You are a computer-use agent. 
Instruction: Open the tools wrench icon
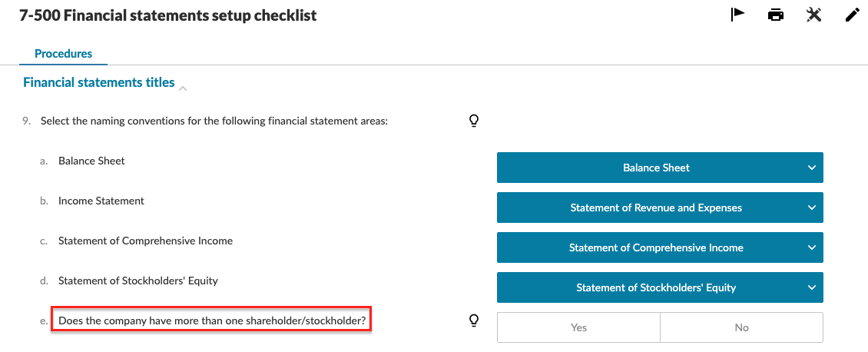(x=814, y=15)
